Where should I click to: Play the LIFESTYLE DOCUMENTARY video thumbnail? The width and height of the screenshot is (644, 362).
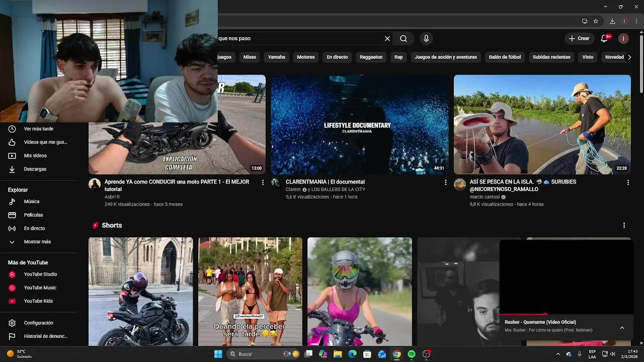[360, 125]
